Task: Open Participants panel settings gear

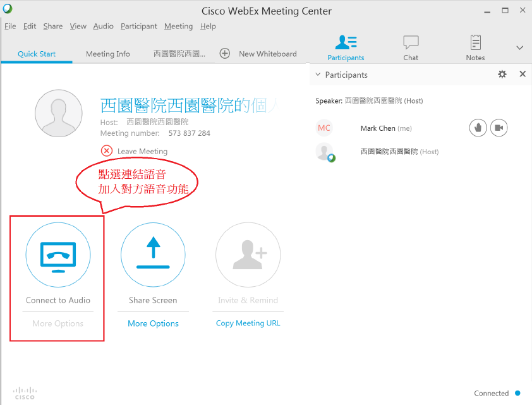Action: [x=502, y=75]
